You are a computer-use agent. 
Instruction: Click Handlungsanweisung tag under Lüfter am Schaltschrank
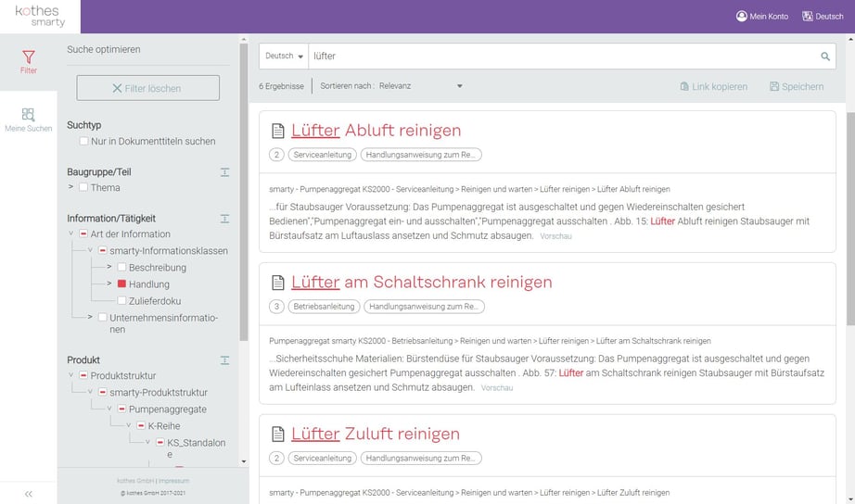(424, 307)
